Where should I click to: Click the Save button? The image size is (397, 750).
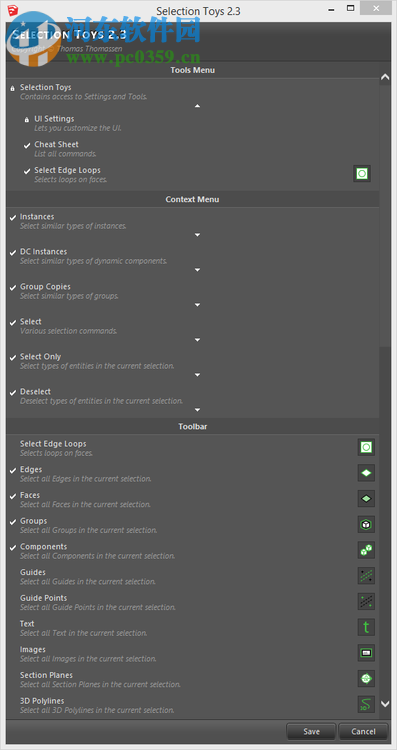[311, 731]
